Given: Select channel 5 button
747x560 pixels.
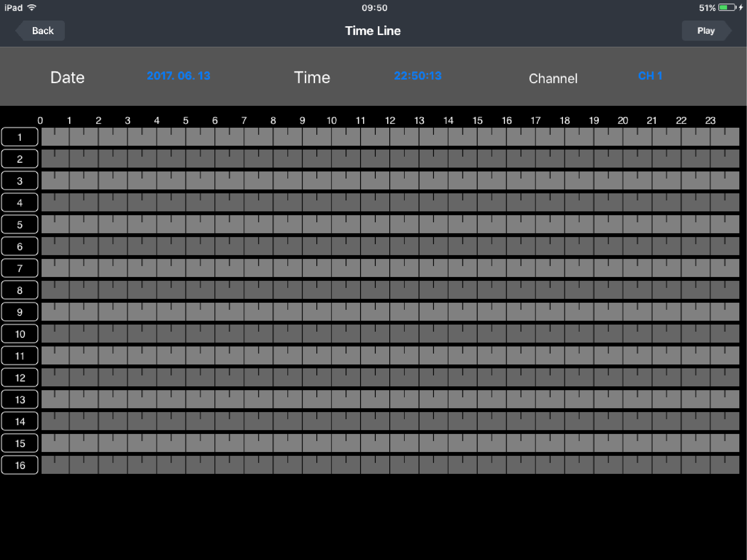Looking at the screenshot, I should point(20,224).
